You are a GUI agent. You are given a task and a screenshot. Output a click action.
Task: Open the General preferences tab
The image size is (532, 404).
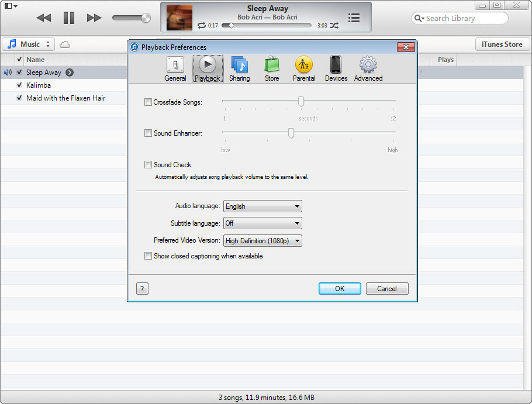coord(175,69)
